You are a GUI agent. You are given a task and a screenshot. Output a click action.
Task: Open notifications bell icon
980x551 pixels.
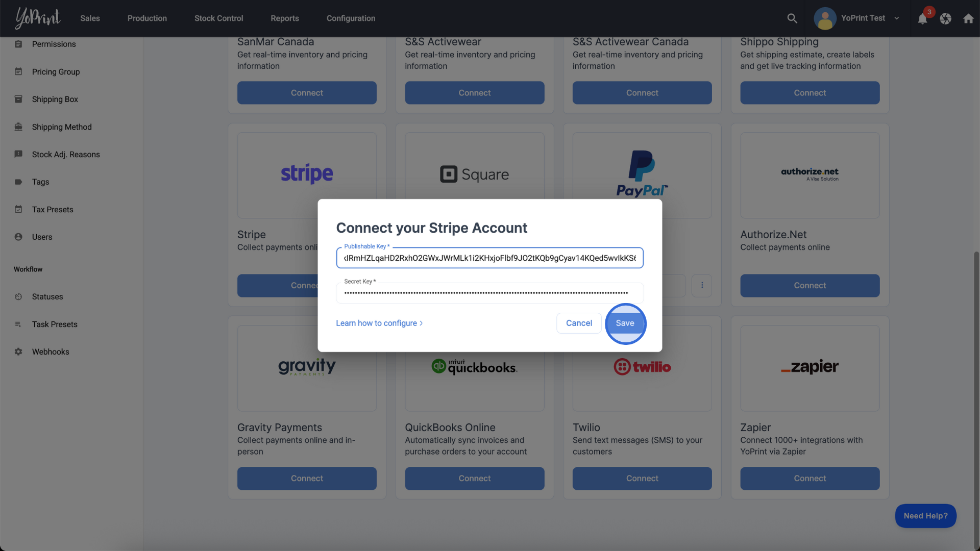(x=922, y=19)
